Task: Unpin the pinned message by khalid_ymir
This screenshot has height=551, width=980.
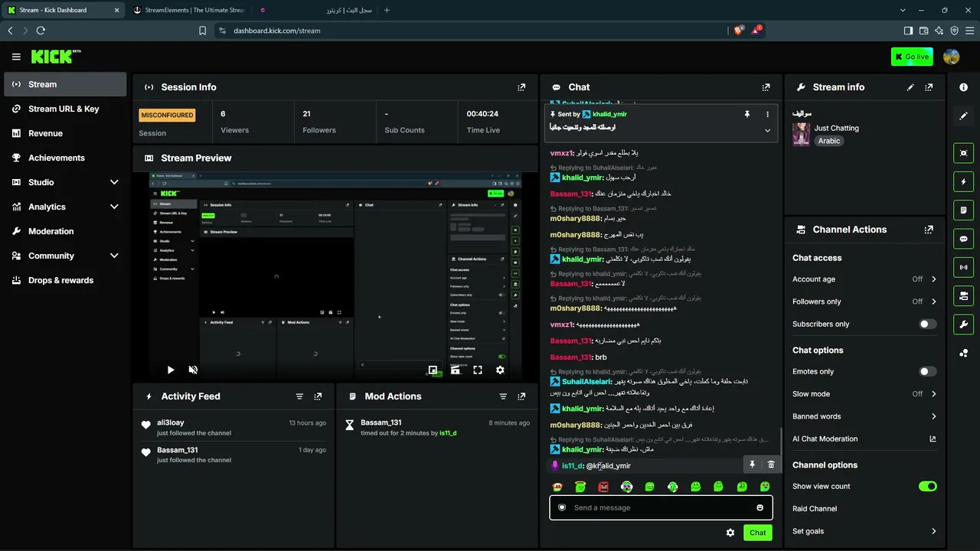Action: pos(746,114)
